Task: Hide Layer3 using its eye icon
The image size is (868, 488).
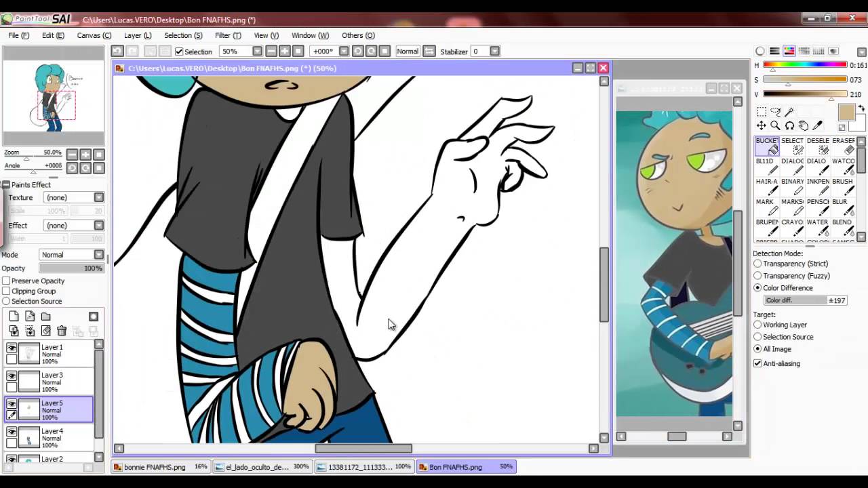Action: [x=12, y=375]
